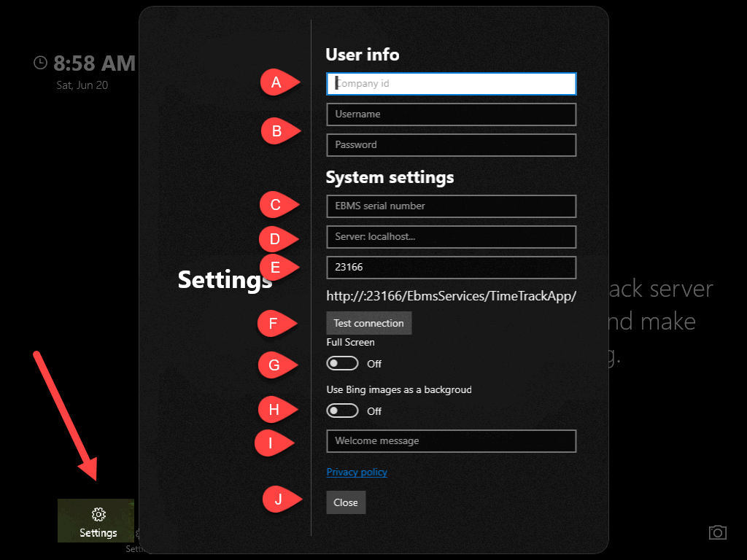Click the Server localhost input box
747x560 pixels.
pos(451,237)
